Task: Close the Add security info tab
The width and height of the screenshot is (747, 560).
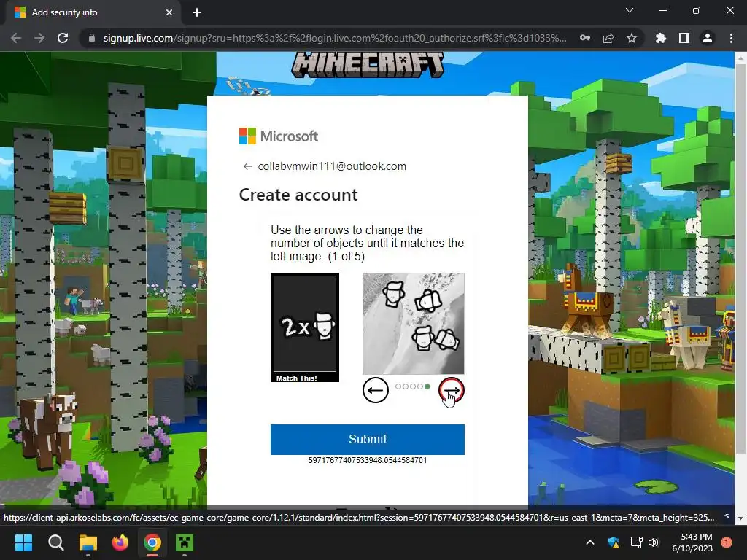Action: point(169,12)
